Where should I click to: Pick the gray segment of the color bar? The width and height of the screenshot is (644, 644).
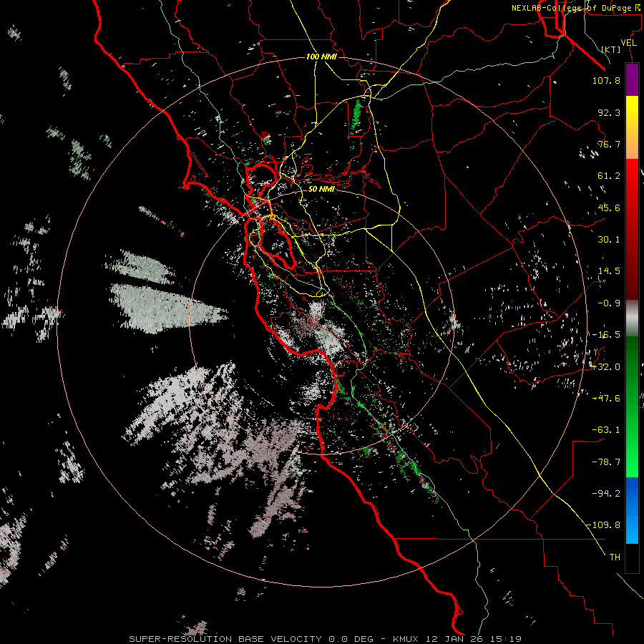pyautogui.click(x=632, y=318)
